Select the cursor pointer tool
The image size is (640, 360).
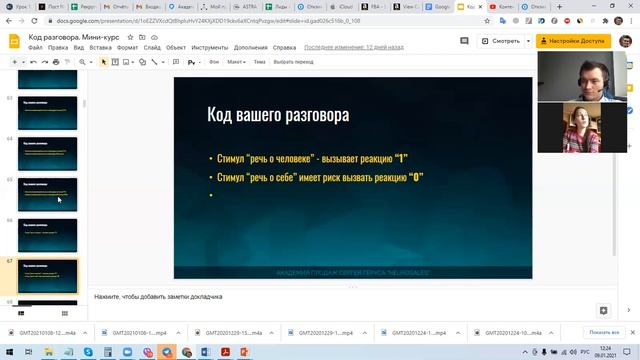[104, 62]
